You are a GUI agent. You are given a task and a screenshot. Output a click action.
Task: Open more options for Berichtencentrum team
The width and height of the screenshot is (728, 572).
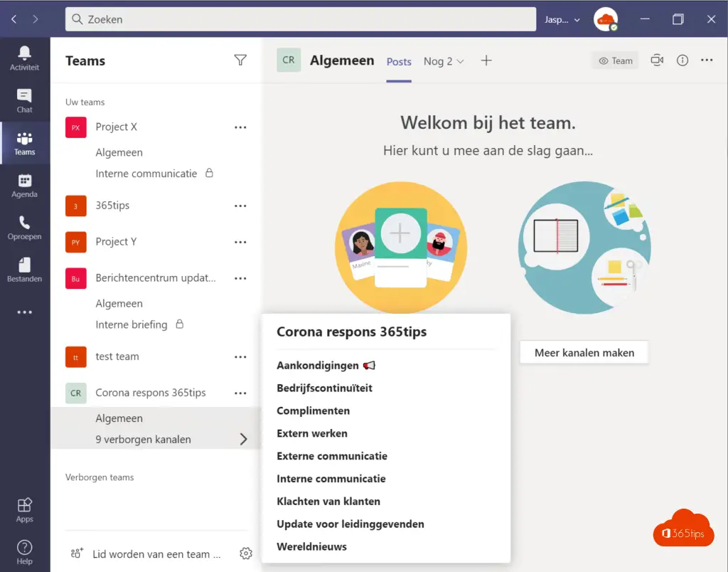pos(240,278)
